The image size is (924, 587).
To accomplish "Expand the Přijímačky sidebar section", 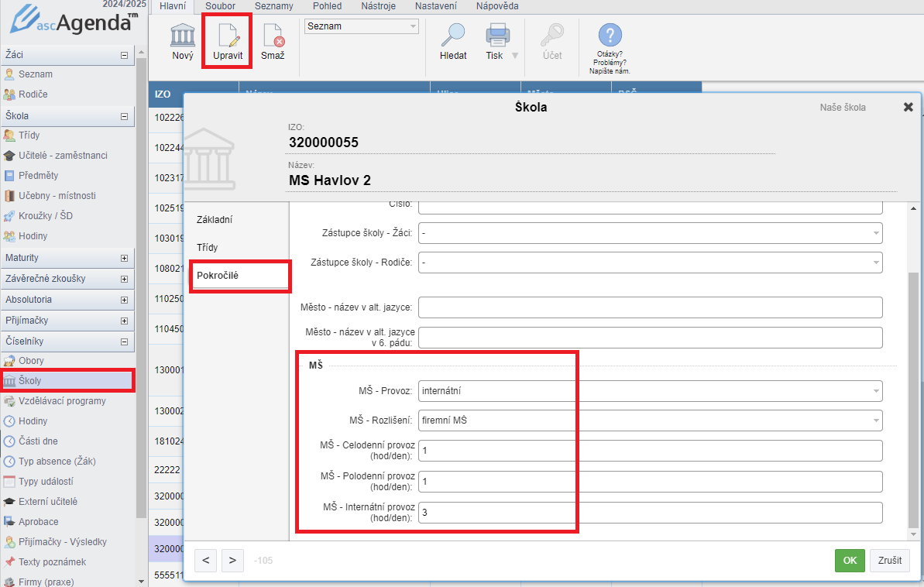I will click(125, 321).
